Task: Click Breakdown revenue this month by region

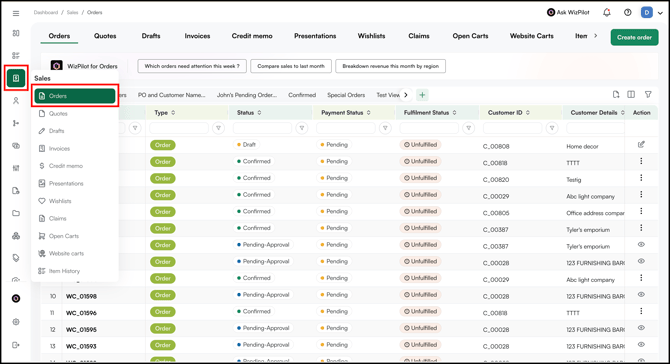Action: pyautogui.click(x=391, y=66)
